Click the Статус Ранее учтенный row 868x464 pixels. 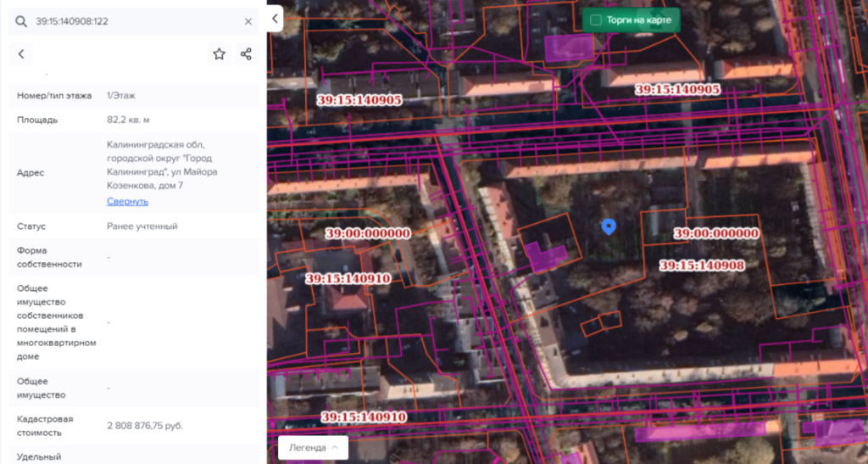(x=133, y=226)
